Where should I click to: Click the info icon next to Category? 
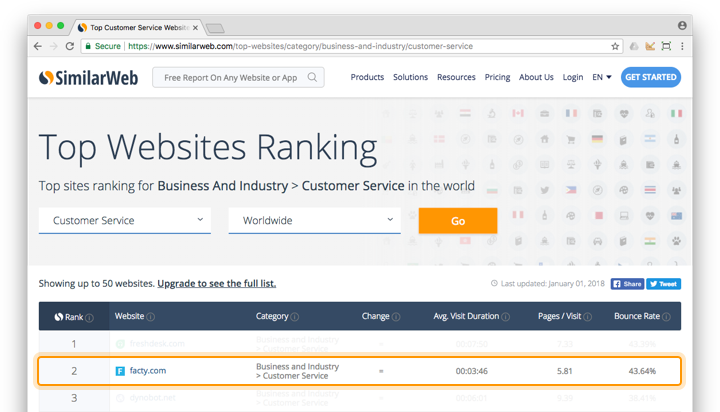[x=295, y=316]
